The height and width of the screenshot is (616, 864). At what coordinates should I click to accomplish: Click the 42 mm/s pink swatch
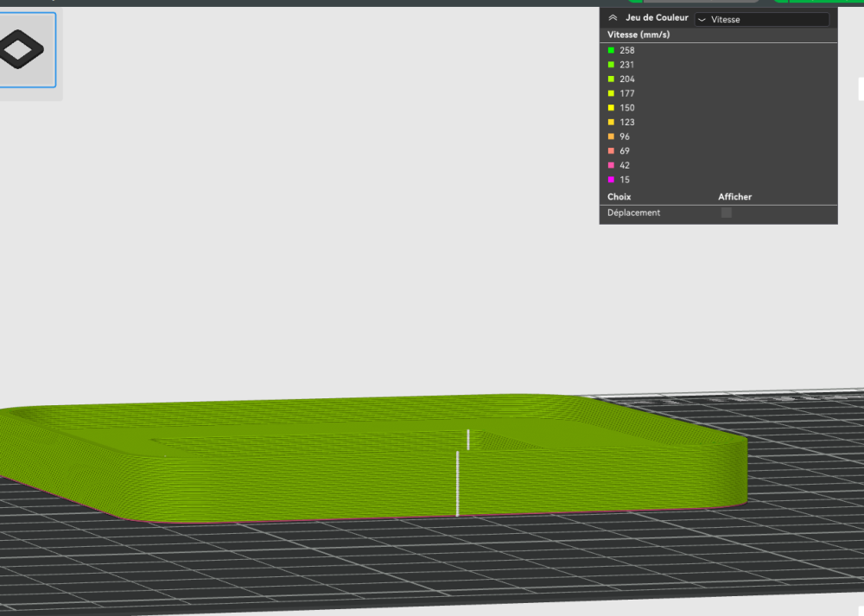click(611, 165)
